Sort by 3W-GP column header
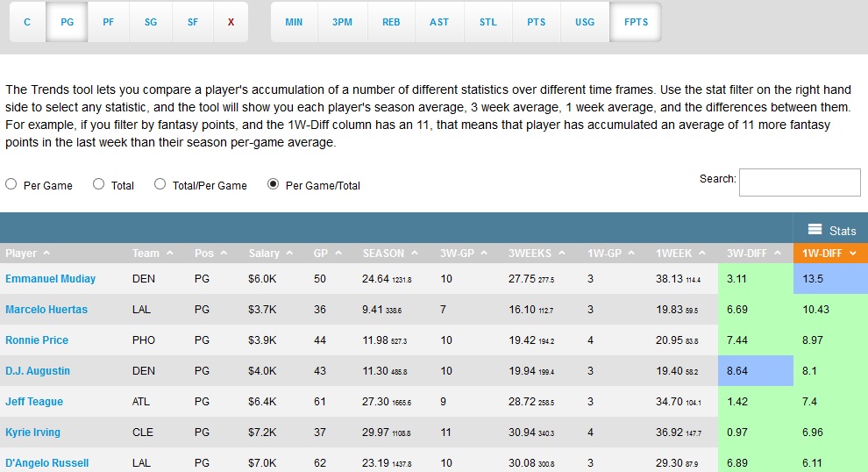 pos(464,254)
